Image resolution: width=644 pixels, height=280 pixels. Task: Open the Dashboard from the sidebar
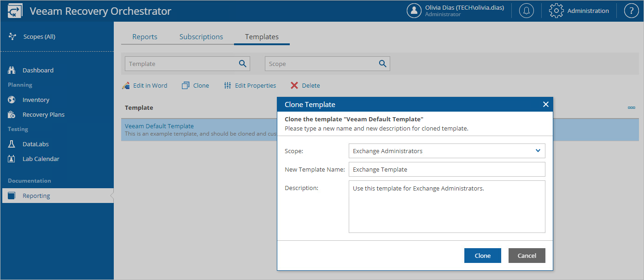[x=37, y=70]
